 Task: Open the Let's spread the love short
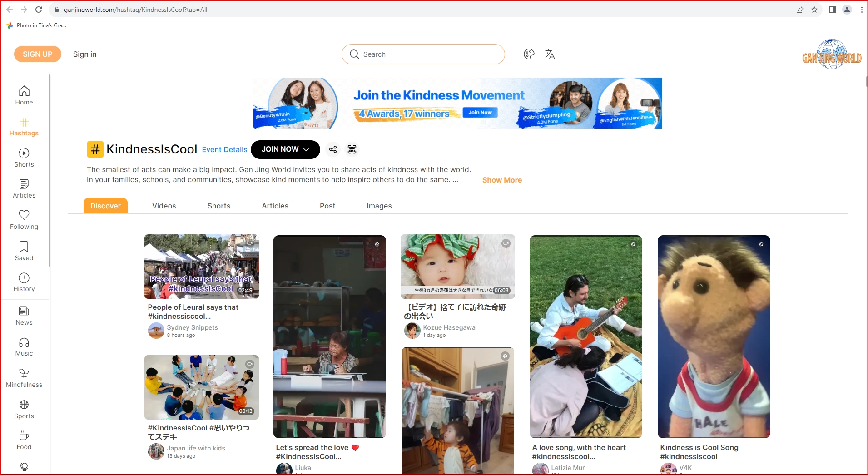[x=330, y=336]
